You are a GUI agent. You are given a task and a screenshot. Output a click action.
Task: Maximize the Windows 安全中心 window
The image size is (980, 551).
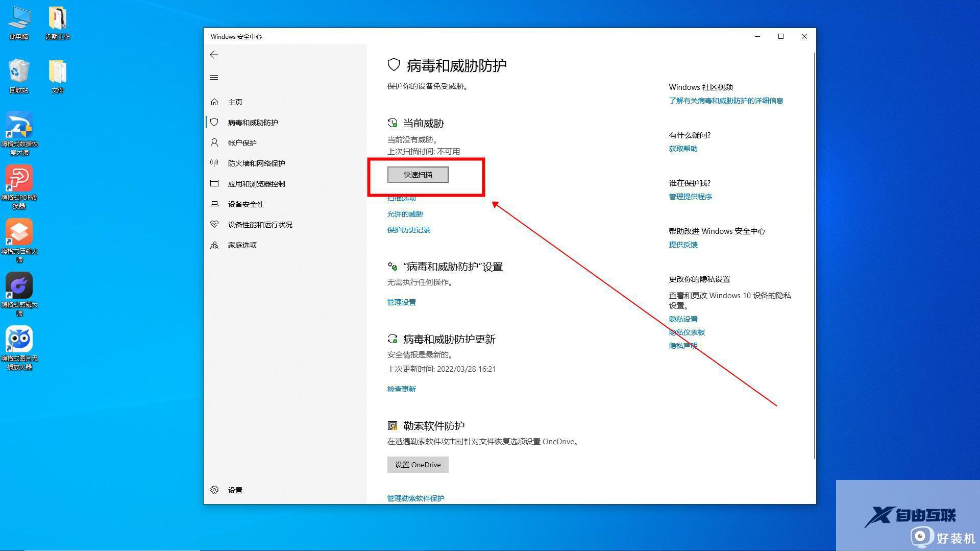tap(781, 36)
